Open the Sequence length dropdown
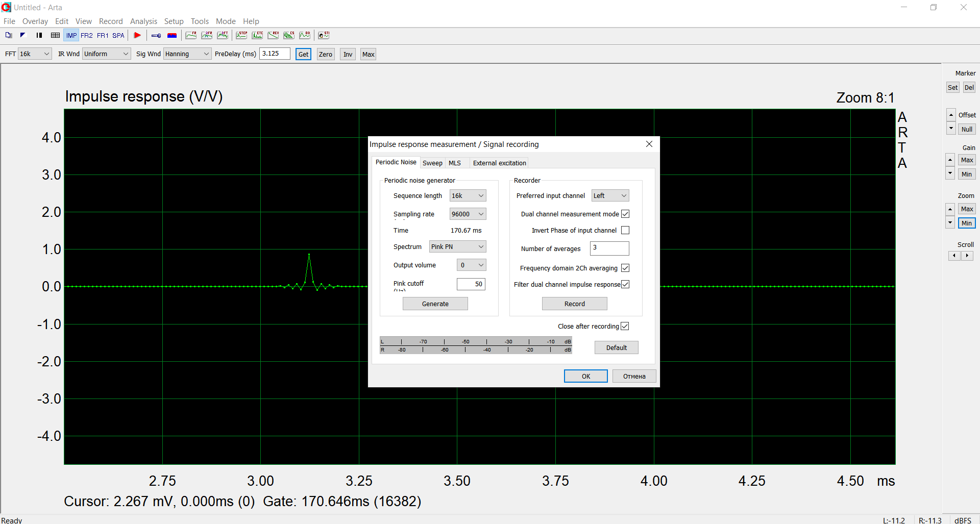The width and height of the screenshot is (980, 524). coord(468,196)
